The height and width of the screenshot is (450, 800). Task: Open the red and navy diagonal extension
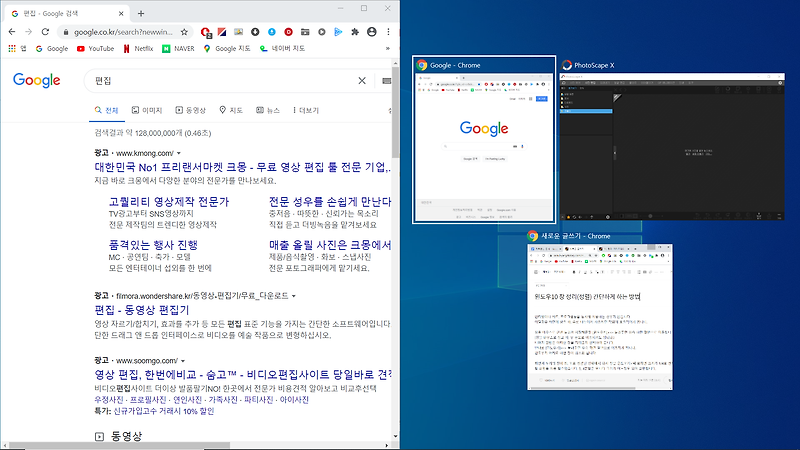pyautogui.click(x=222, y=32)
